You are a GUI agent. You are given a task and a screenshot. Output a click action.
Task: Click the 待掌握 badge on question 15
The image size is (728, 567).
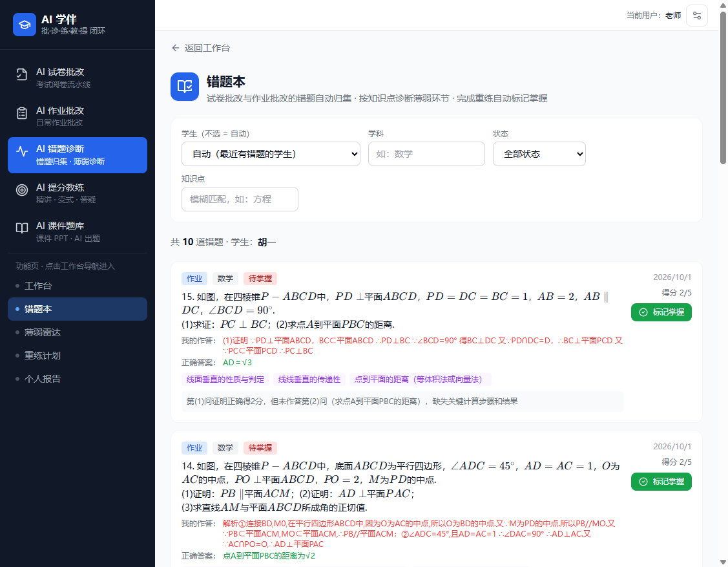click(260, 279)
